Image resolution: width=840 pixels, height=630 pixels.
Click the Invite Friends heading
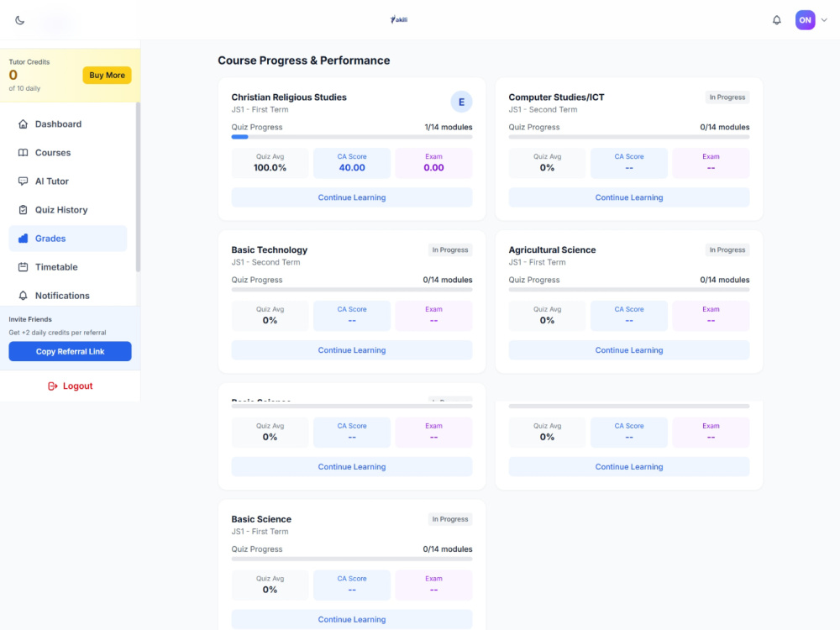click(30, 319)
